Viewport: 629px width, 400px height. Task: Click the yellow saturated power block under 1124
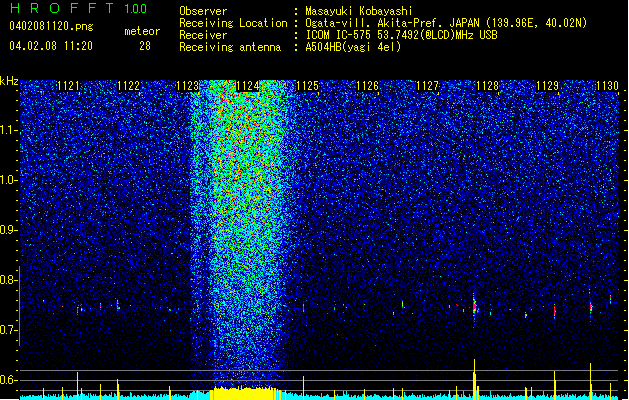point(245,393)
